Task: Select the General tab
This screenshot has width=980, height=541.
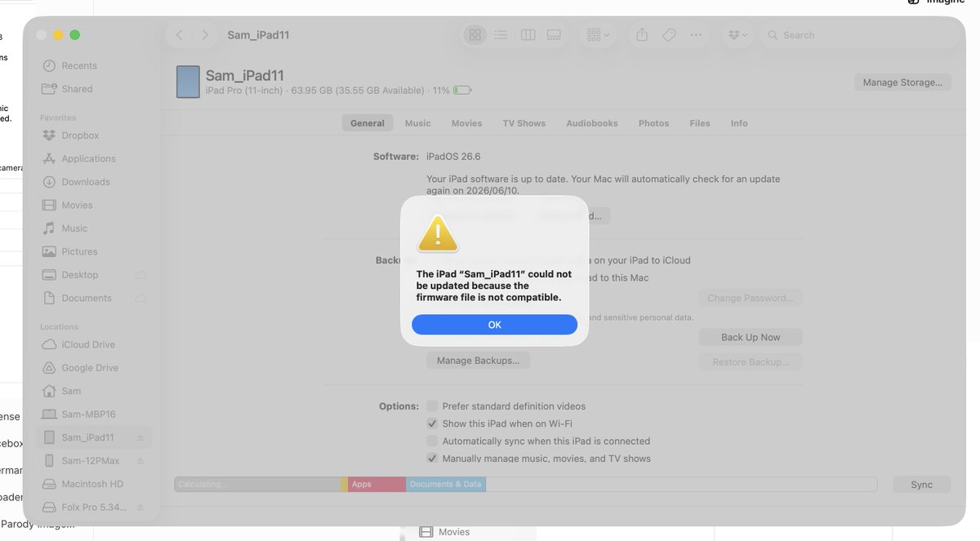Action: [x=367, y=123]
